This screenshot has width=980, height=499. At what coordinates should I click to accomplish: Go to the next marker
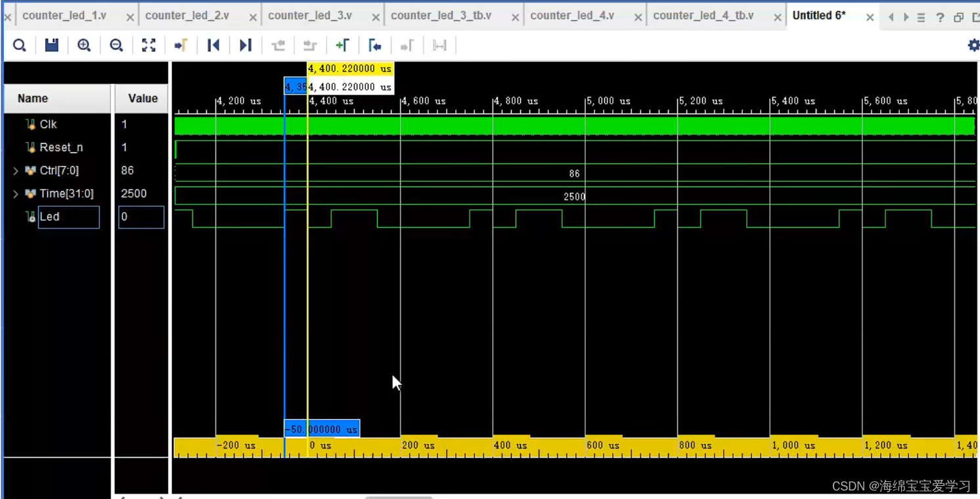(407, 45)
